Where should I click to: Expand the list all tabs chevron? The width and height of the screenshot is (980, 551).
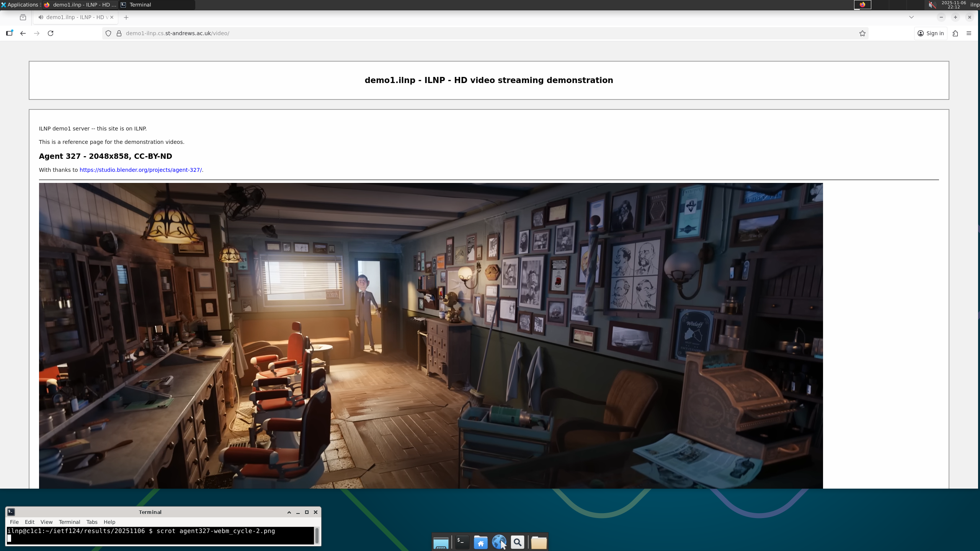pyautogui.click(x=911, y=17)
